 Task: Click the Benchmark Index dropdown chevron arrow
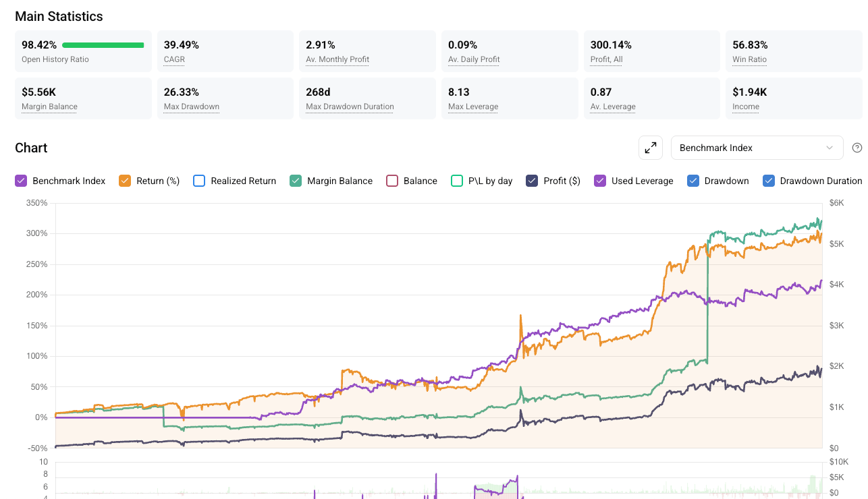coord(830,148)
